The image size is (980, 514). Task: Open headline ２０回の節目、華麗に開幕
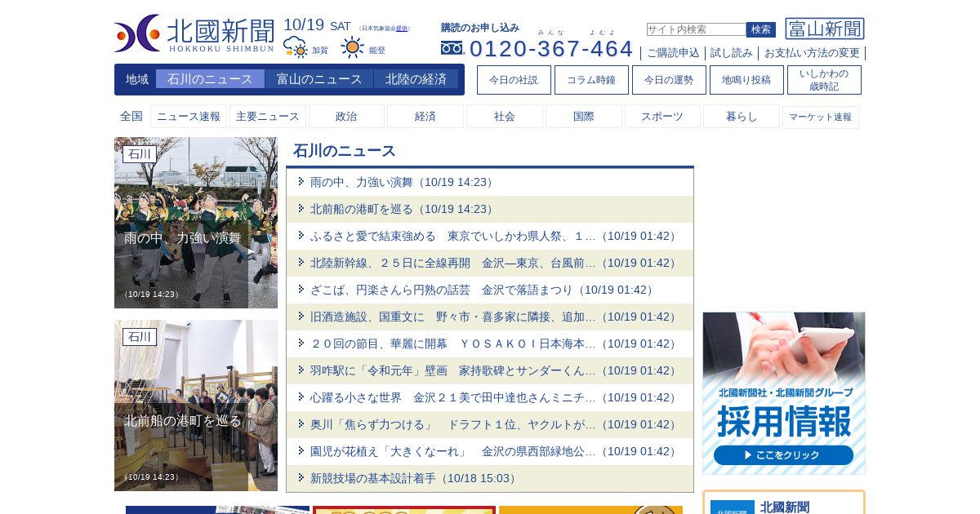pyautogui.click(x=495, y=343)
